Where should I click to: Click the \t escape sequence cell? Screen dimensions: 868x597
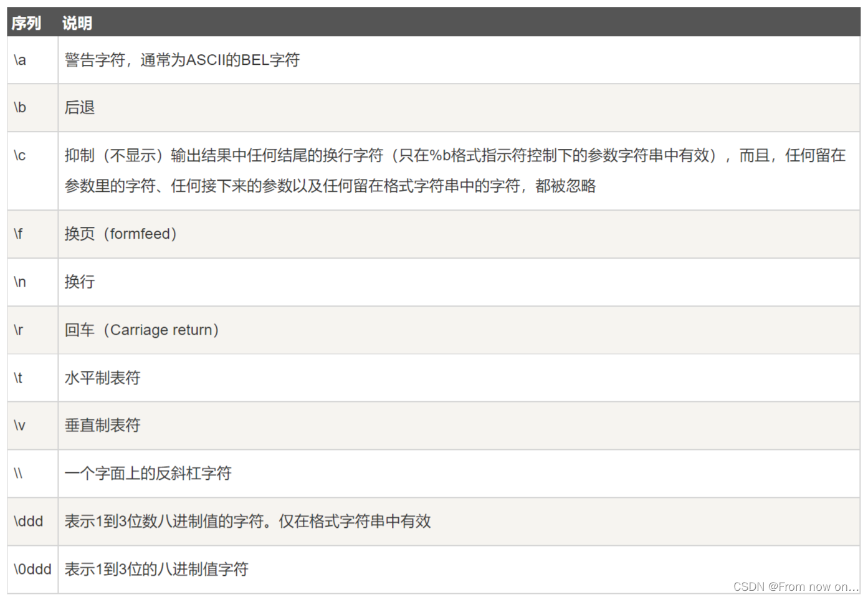click(18, 378)
